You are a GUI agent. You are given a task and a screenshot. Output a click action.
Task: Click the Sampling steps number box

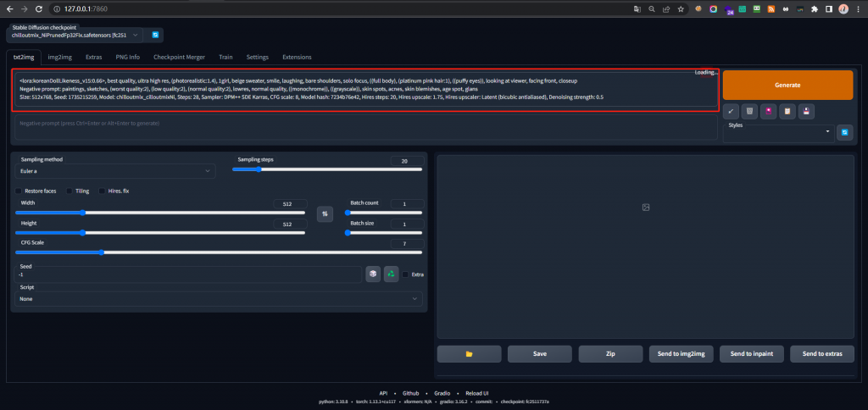click(407, 161)
